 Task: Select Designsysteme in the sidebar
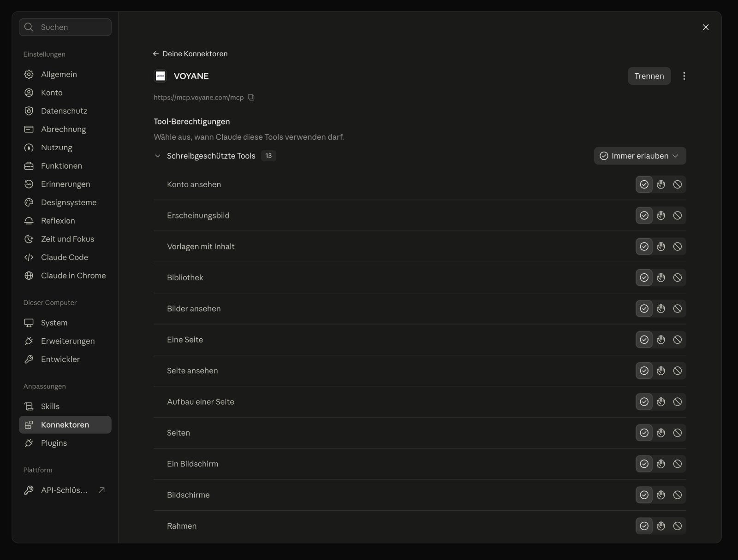pos(65,202)
